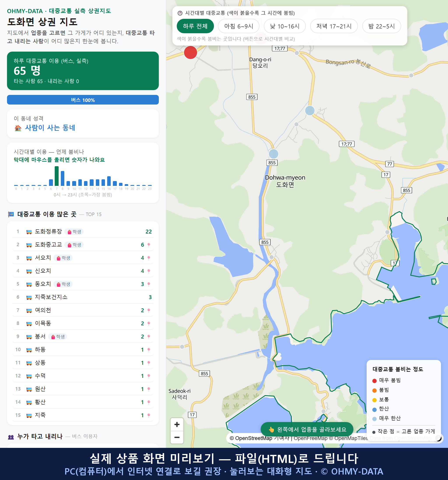The width and height of the screenshot is (448, 480).
Task: Click the red 매우 붐빔 legend swatch
Action: click(x=374, y=381)
